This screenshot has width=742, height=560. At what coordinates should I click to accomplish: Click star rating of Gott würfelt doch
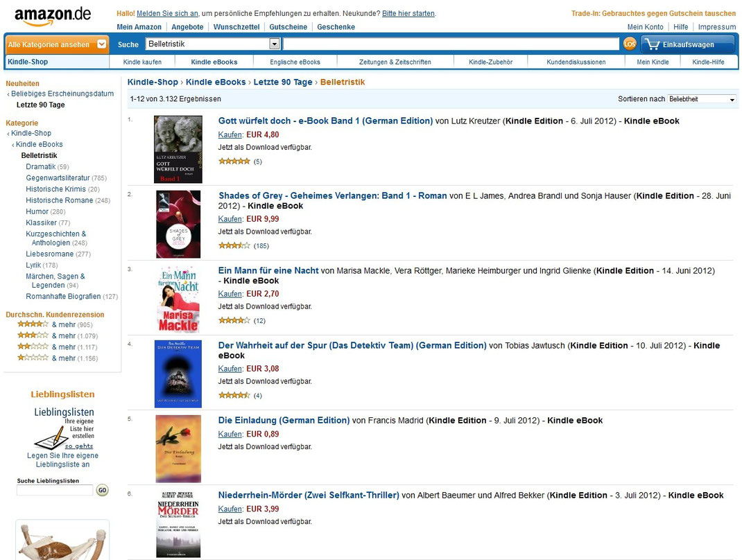(x=234, y=161)
